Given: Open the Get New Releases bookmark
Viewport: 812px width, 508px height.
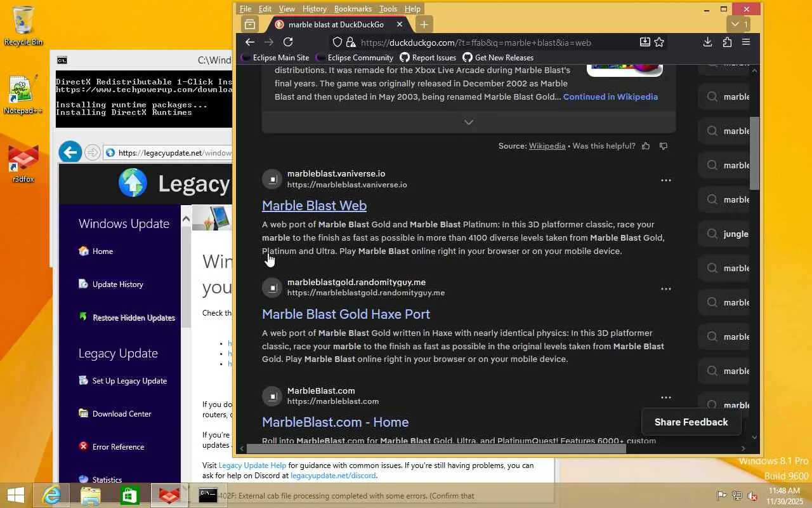Looking at the screenshot, I should click(x=498, y=58).
